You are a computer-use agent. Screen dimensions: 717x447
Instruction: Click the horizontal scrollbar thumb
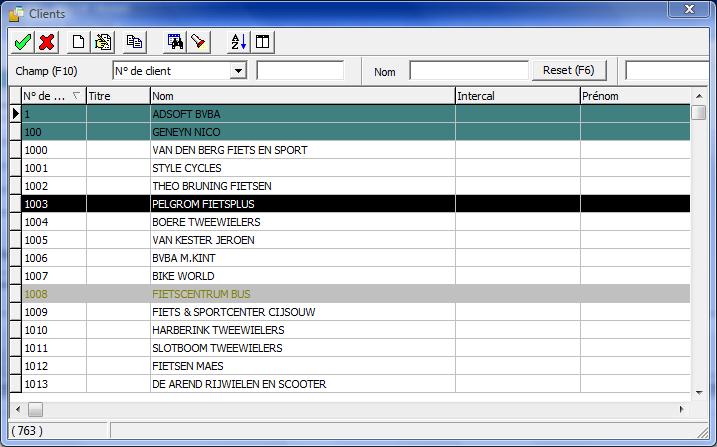coord(35,410)
